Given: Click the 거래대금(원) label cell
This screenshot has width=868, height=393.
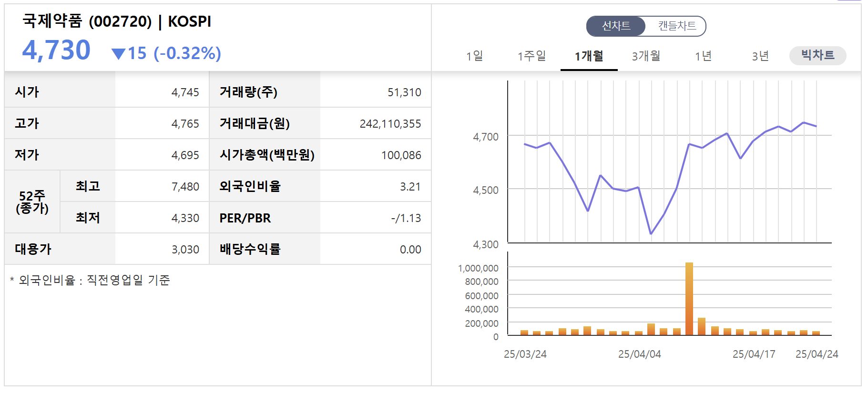Looking at the screenshot, I should (265, 123).
